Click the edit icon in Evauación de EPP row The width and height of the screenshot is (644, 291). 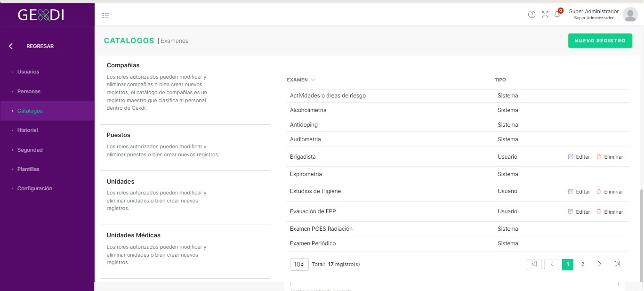click(x=571, y=212)
